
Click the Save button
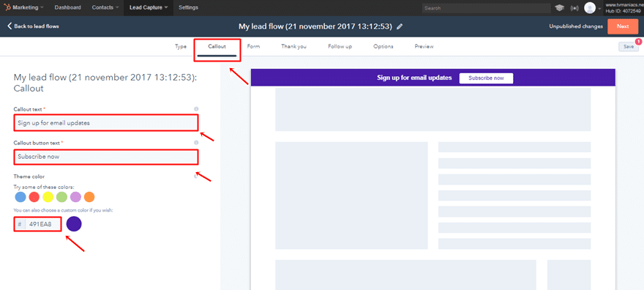coord(629,46)
